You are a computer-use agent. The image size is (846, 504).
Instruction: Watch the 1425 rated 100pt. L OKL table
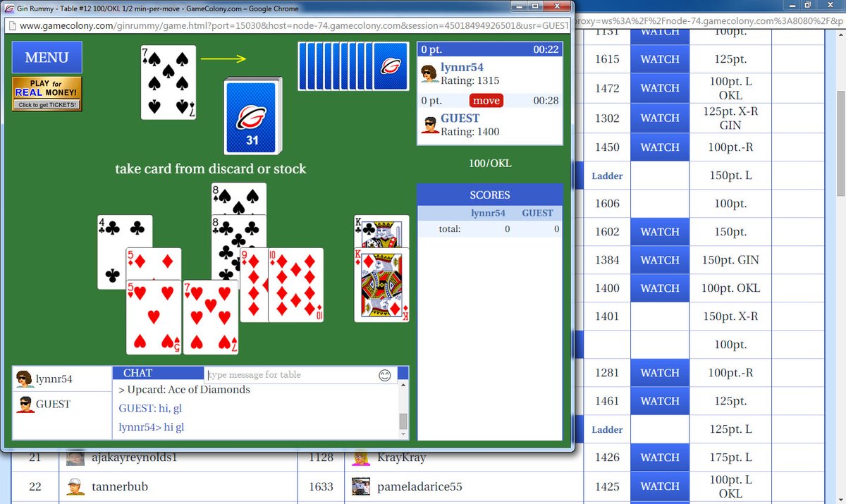coord(659,486)
